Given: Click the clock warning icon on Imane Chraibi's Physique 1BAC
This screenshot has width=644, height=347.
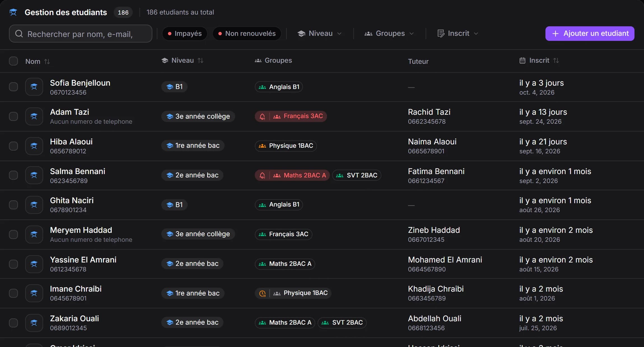Looking at the screenshot, I should [262, 293].
